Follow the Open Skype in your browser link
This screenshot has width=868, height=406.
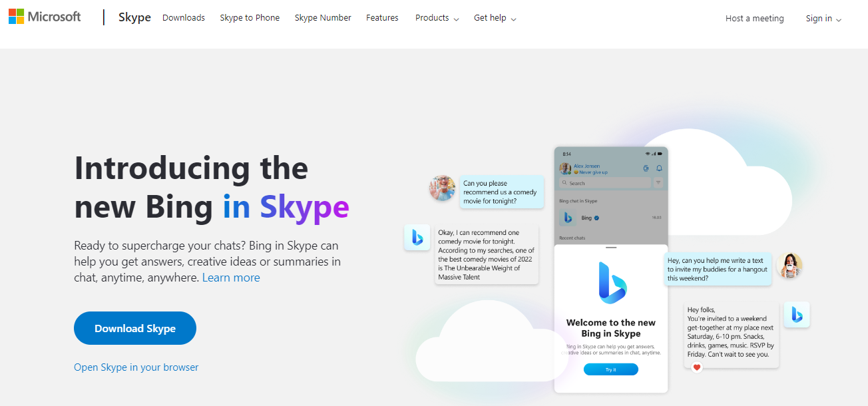(x=136, y=367)
